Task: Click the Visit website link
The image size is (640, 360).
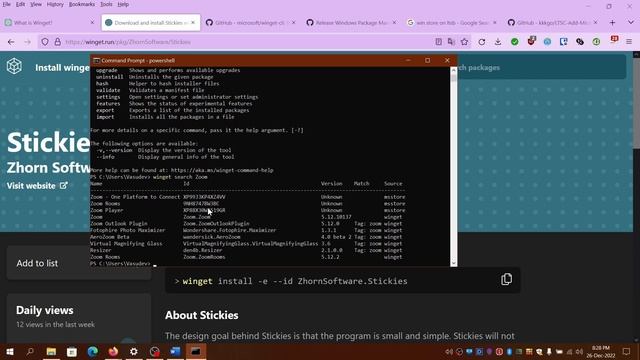Action: 37,186
